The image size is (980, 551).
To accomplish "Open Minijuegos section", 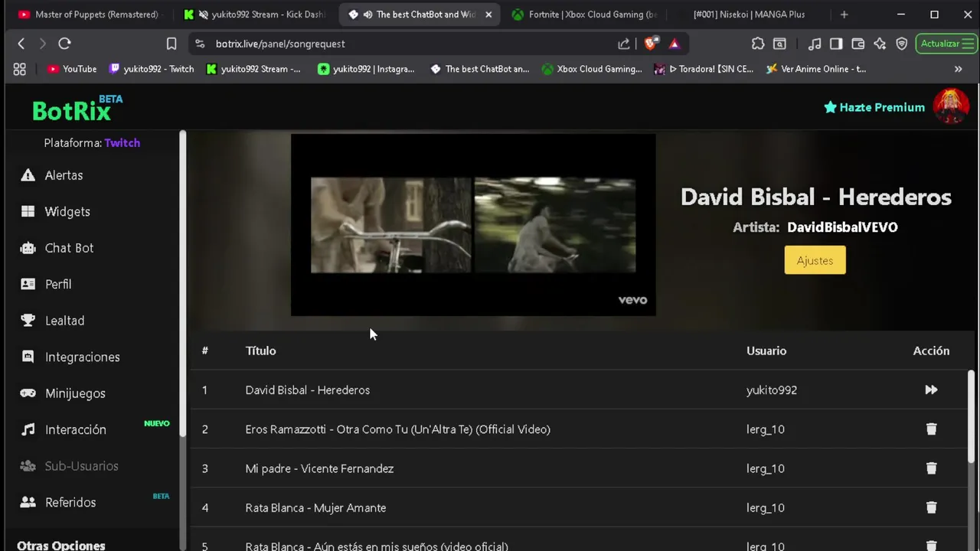I will [x=75, y=393].
